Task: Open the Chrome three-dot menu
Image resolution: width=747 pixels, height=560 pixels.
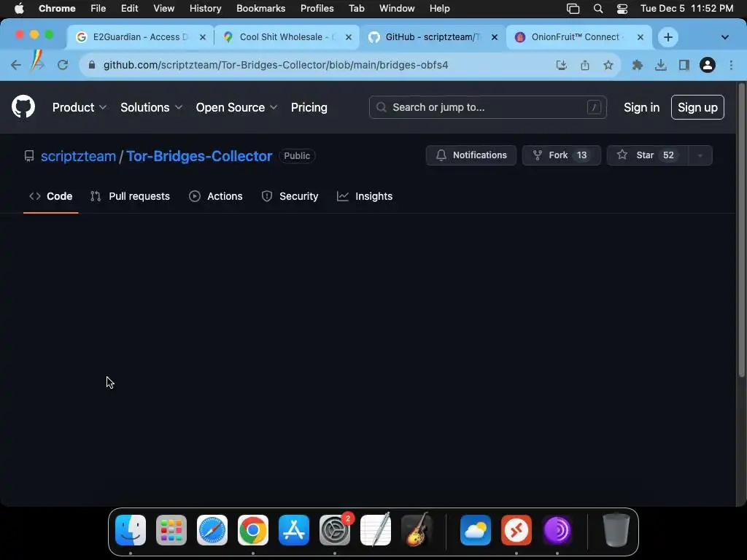Action: pos(731,65)
